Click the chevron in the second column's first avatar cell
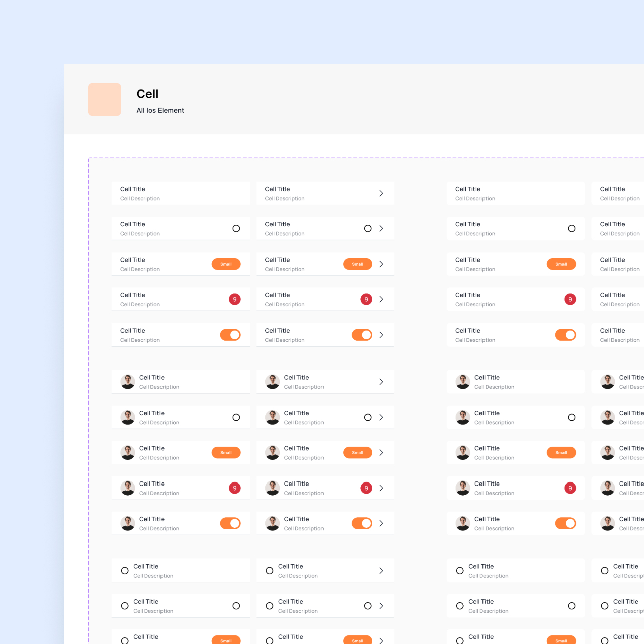644x644 pixels. [381, 382]
